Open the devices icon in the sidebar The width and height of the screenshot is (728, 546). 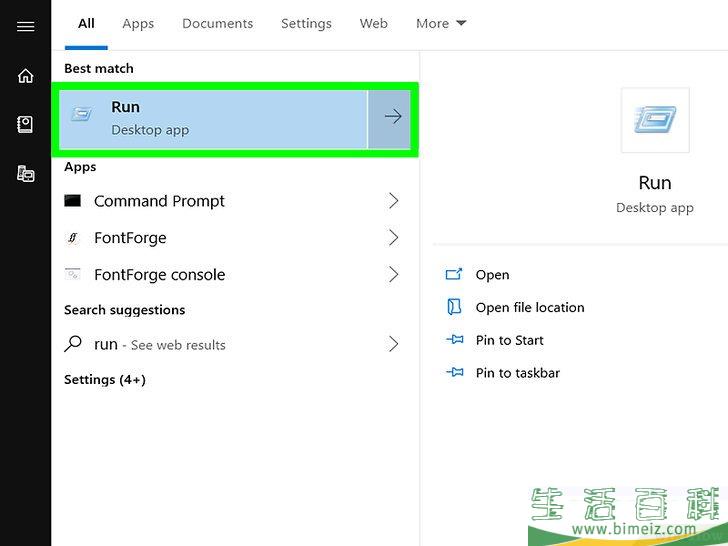[26, 173]
